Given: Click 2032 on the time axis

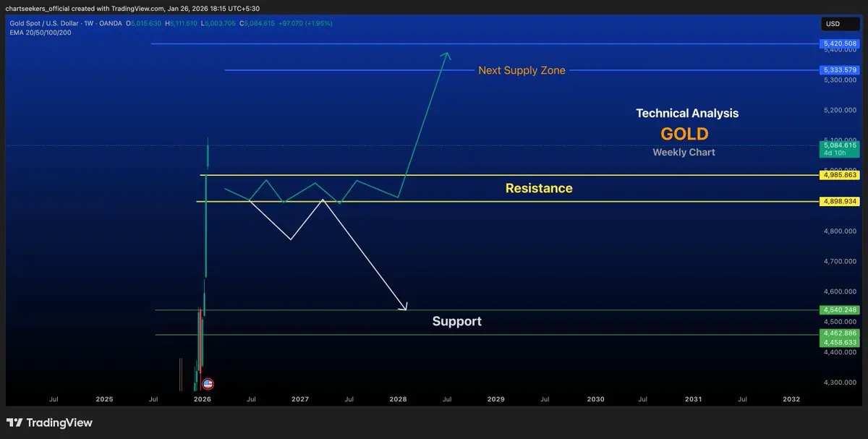Looking at the screenshot, I should [791, 399].
